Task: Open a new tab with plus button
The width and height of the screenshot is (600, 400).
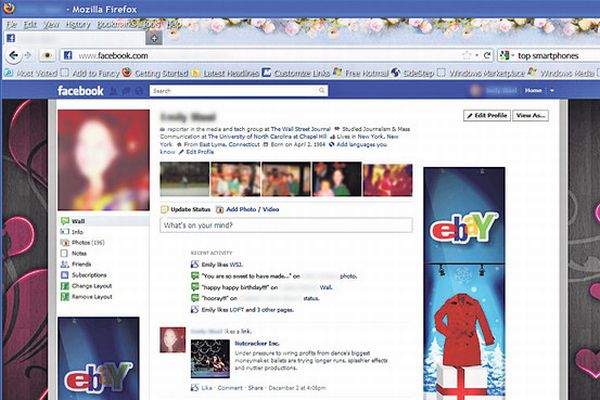Action: (154, 38)
